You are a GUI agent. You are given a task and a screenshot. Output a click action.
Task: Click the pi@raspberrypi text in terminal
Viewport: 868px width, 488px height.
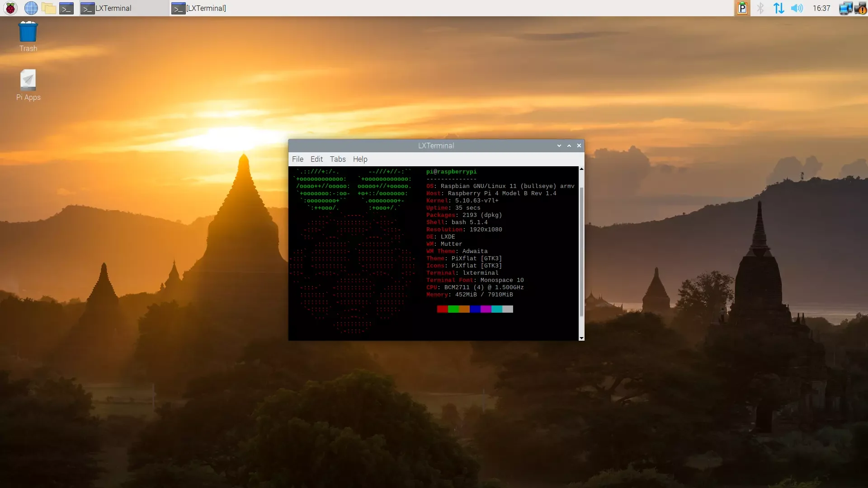(x=451, y=172)
